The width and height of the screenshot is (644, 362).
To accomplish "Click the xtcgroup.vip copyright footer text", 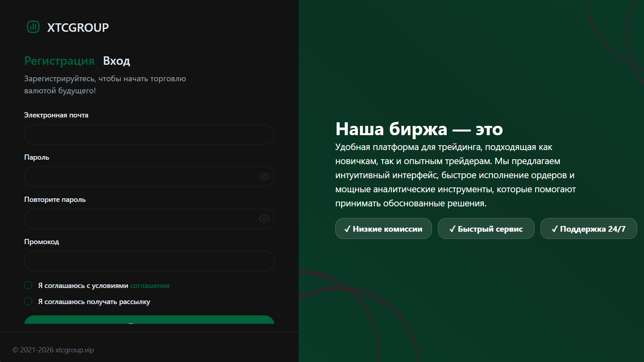I will 53,350.
